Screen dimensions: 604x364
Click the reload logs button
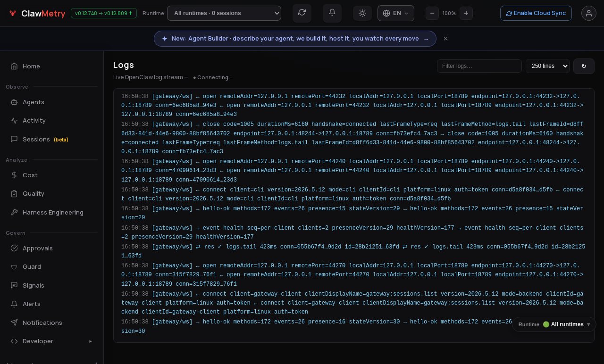(x=584, y=66)
